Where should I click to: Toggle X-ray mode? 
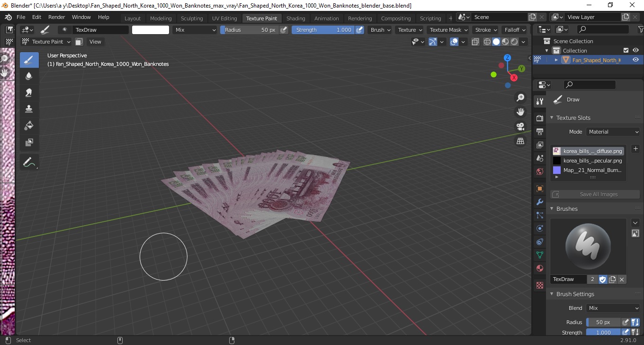[475, 42]
